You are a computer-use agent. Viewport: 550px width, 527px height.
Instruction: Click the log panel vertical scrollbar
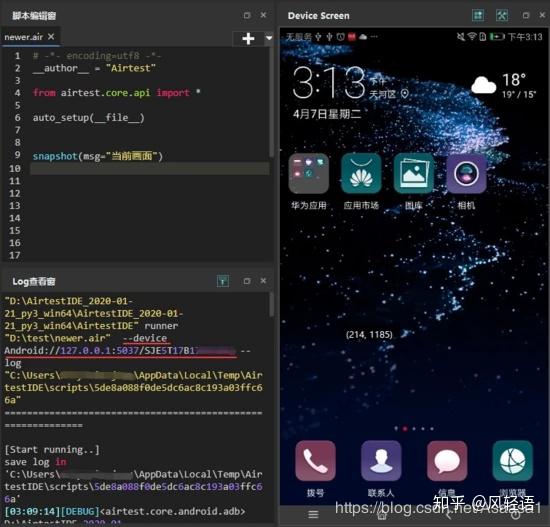pos(271,305)
